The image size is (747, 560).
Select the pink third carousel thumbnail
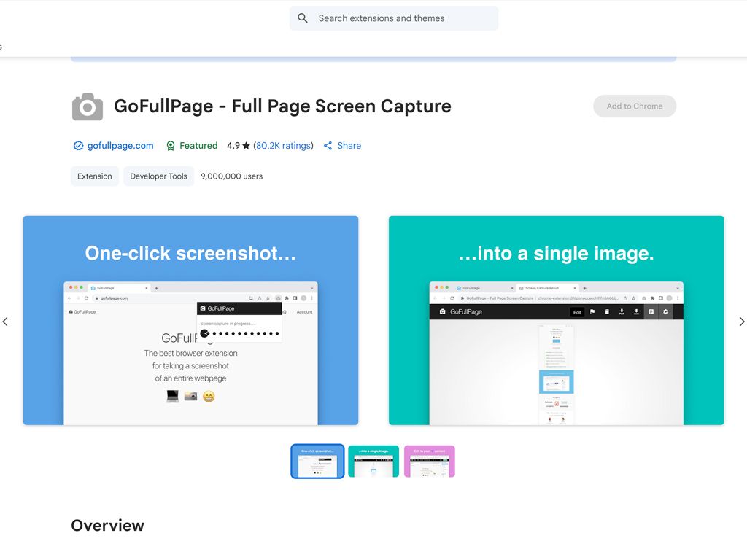coord(429,462)
